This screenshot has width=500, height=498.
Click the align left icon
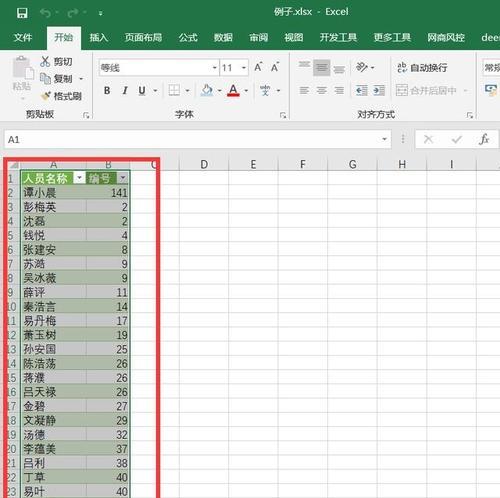pos(304,90)
